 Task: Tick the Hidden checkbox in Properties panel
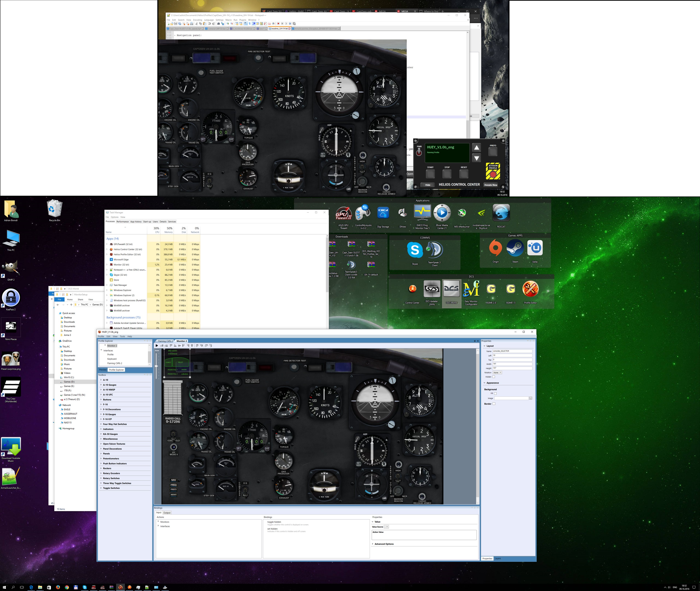tap(493, 377)
